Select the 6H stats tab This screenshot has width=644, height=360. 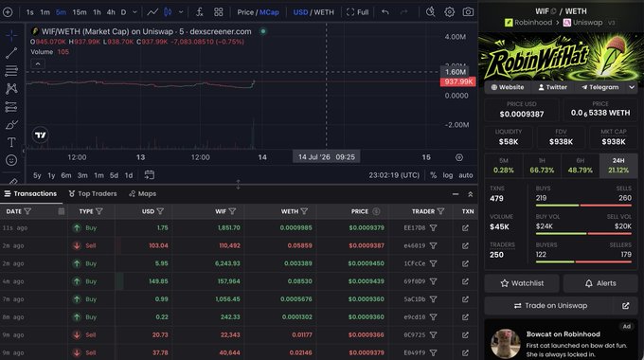click(580, 166)
